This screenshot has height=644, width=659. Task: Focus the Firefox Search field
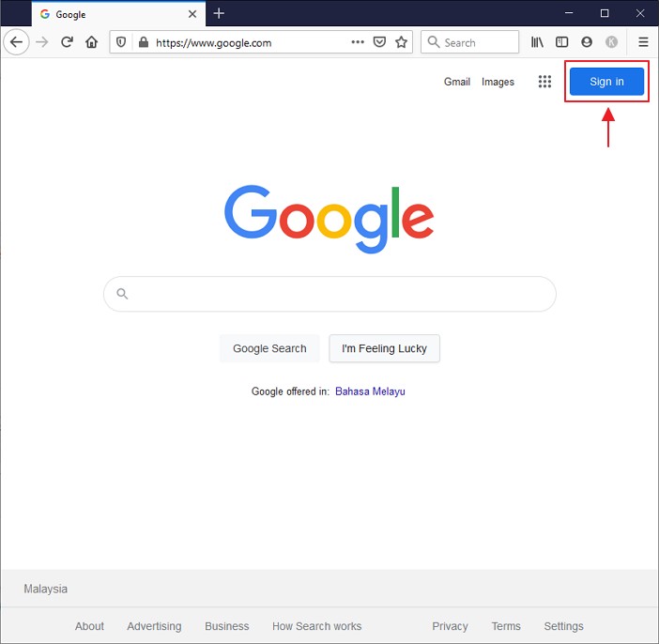470,42
